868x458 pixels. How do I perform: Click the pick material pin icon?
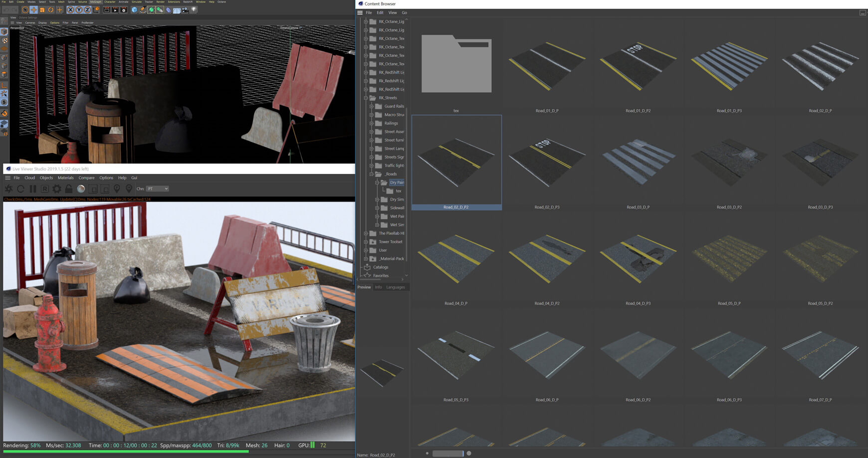coord(129,189)
